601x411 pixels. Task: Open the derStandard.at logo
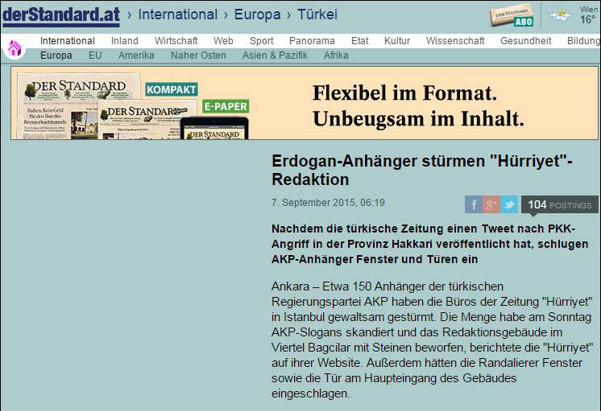tap(61, 16)
